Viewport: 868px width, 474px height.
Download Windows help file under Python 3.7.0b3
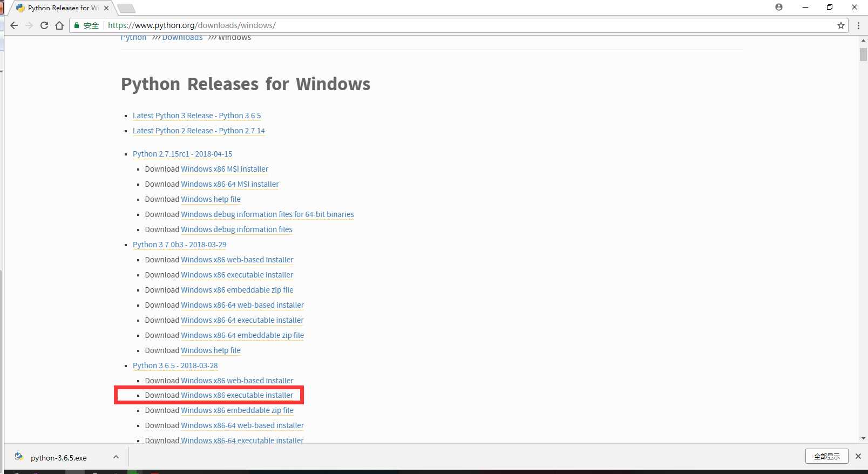[x=211, y=350]
